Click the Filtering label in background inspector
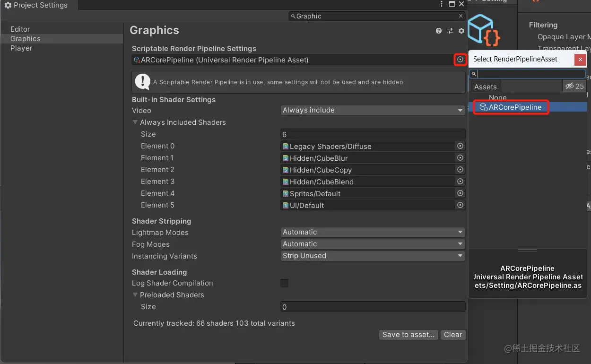The width and height of the screenshot is (591, 364). coord(543,25)
